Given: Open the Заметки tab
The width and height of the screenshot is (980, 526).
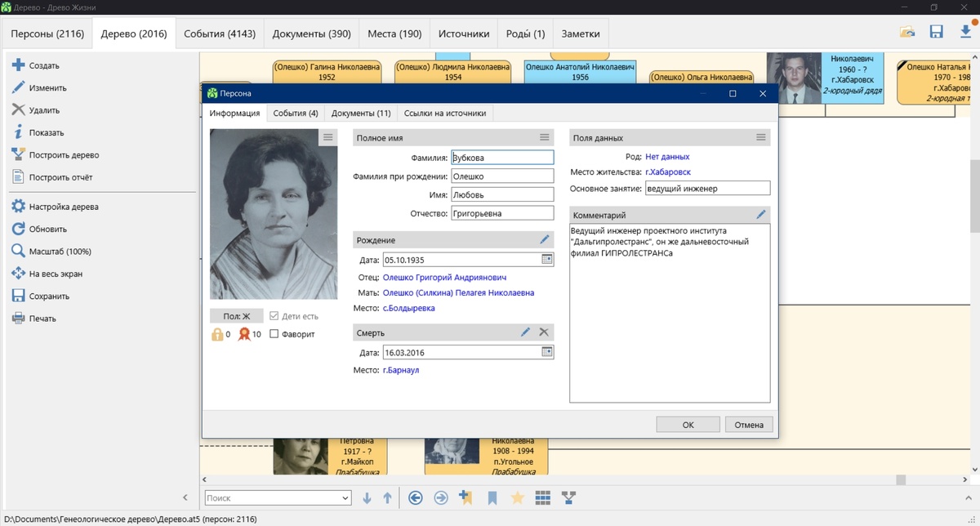Looking at the screenshot, I should 581,34.
